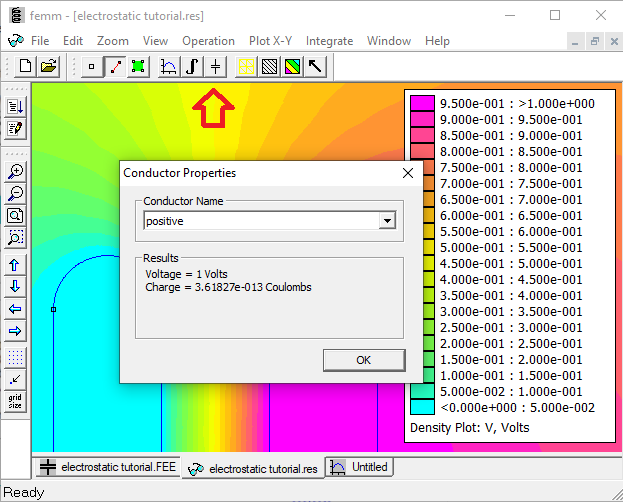Pan view down with the down arrow
This screenshot has width=623, height=502.
(15, 287)
